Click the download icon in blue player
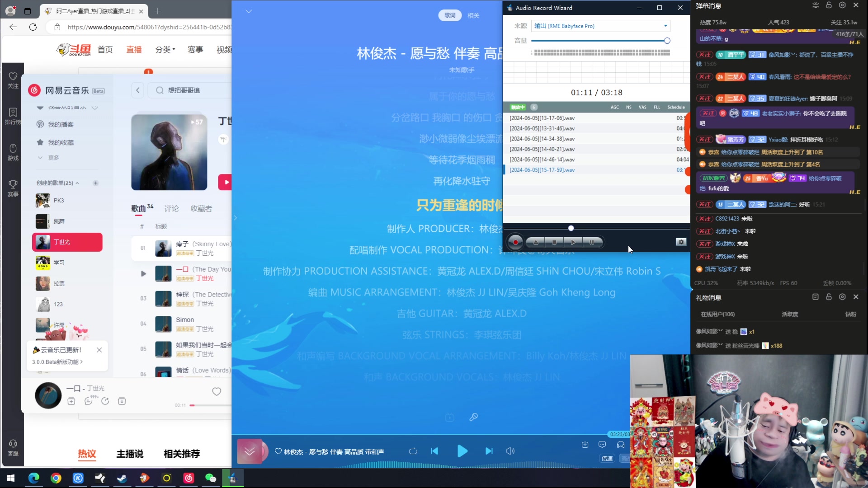This screenshot has height=488, width=868. (x=585, y=445)
